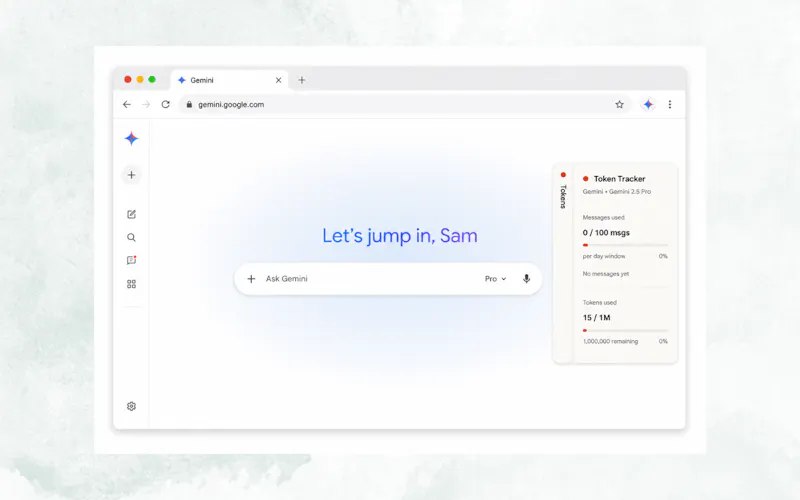The width and height of the screenshot is (800, 500).
Task: Collapse the vertical Tokens side tab
Action: point(563,263)
